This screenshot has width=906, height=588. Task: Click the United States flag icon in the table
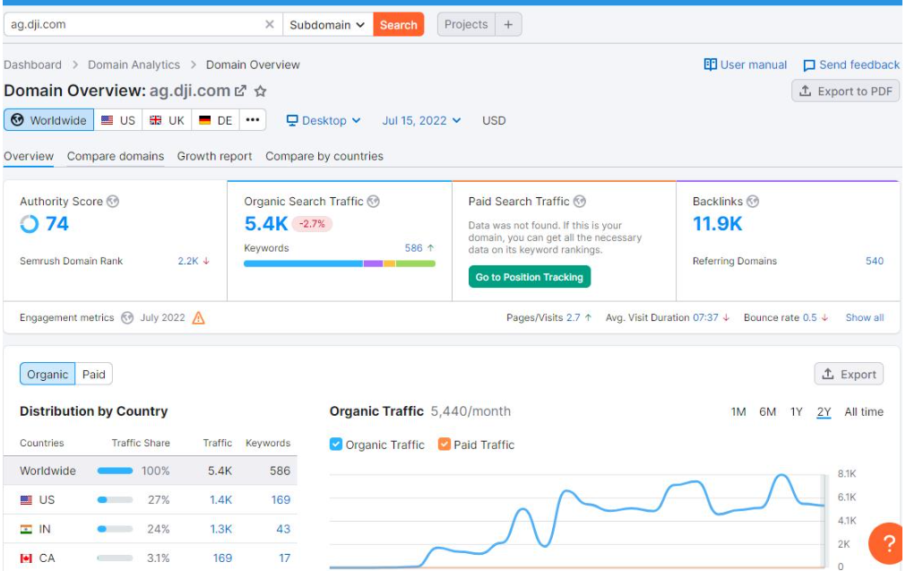pos(26,499)
